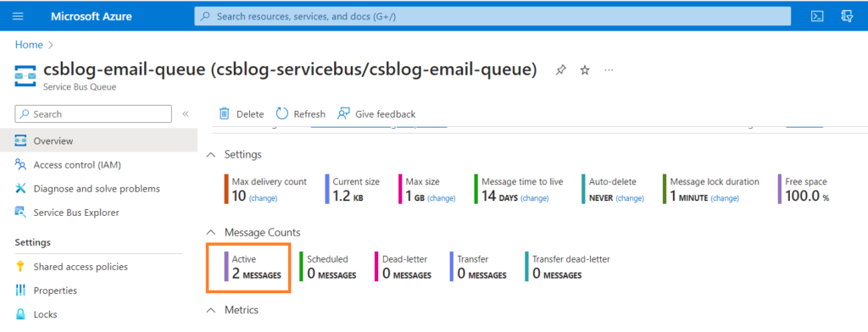Click the trash can Delete icon
The image size is (868, 332).
point(224,113)
